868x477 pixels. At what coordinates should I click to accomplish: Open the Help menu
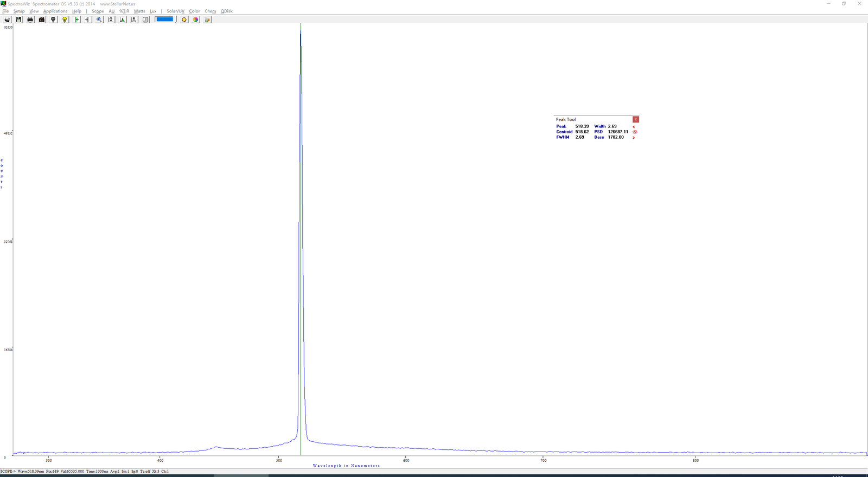(x=76, y=11)
